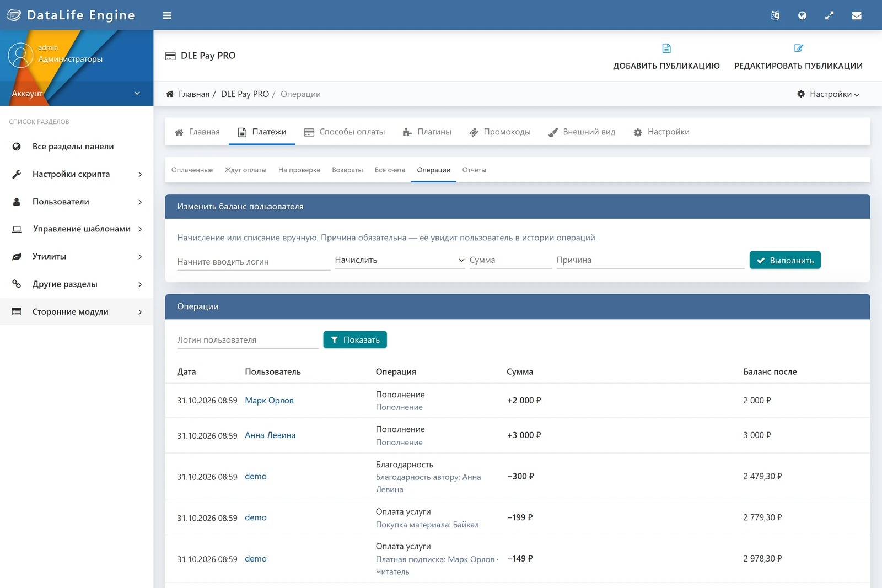Viewport: 882px width, 588px height.
Task: Expand the Аккаунт dropdown in sidebar
Action: (77, 94)
